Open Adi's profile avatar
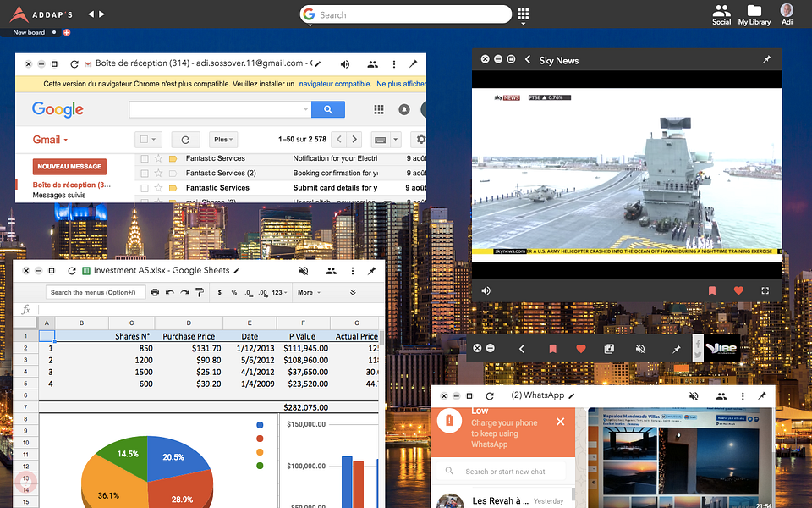Viewport: 812px width, 508px height. coord(787,11)
